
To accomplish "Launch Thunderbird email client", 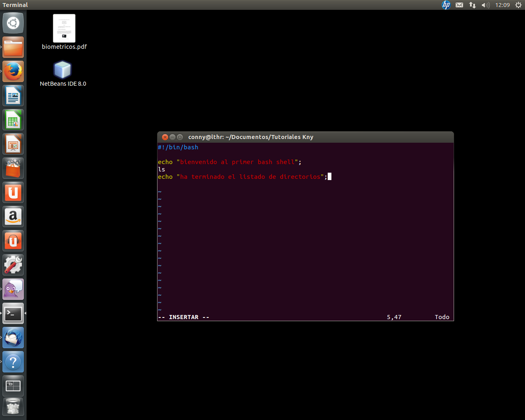I will pyautogui.click(x=13, y=337).
